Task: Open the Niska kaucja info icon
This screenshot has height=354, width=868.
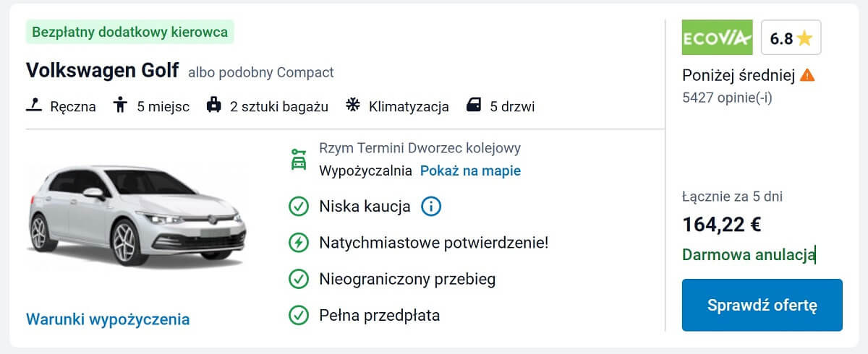Action: tap(430, 207)
